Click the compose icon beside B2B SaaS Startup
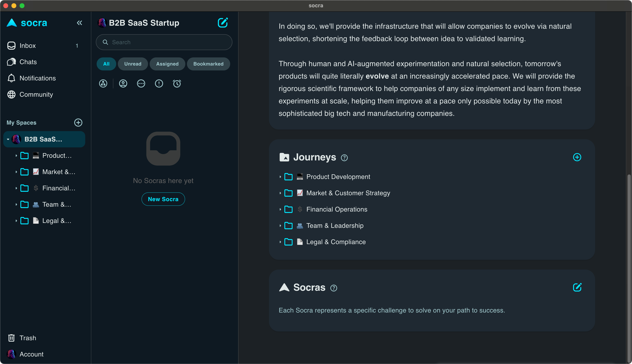The image size is (632, 364). coord(222,23)
